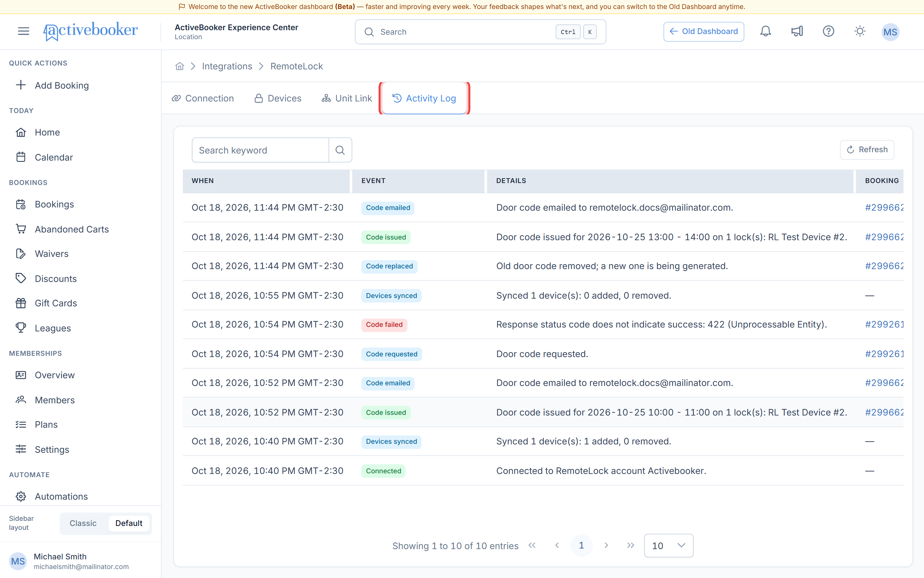The width and height of the screenshot is (924, 578).
Task: Open the Unit Link tab
Action: click(347, 98)
